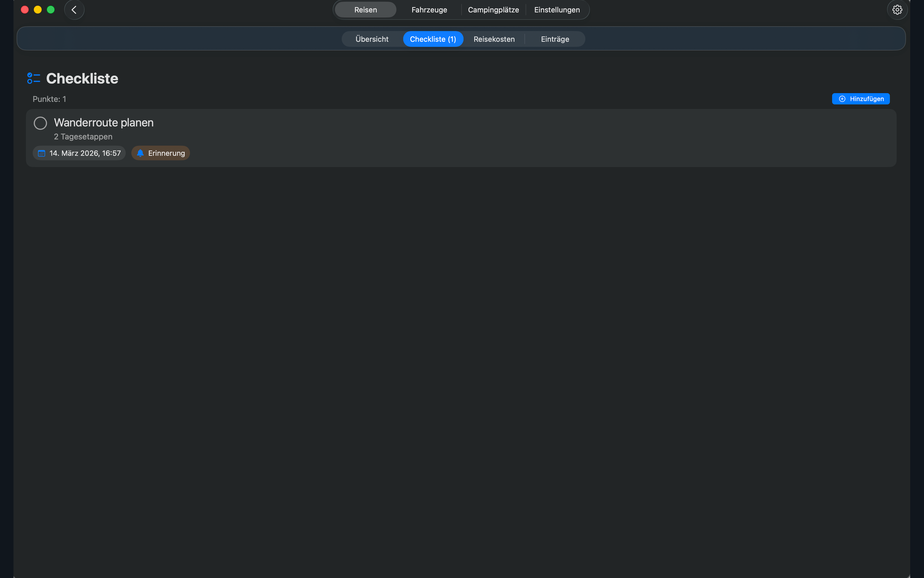Switch to the Reisekosten sub-tab
This screenshot has width=924, height=578.
coord(494,39)
